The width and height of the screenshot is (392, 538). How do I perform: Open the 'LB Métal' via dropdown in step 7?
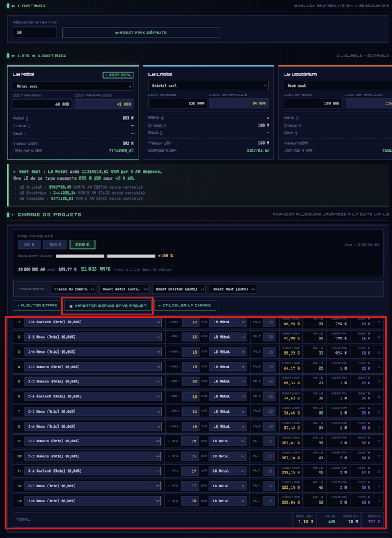(228, 411)
